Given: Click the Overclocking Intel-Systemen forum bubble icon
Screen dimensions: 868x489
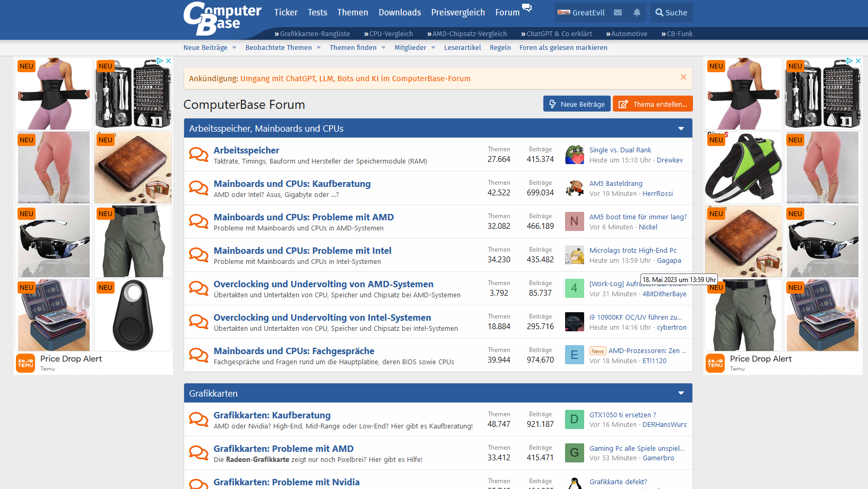Looking at the screenshot, I should point(199,322).
